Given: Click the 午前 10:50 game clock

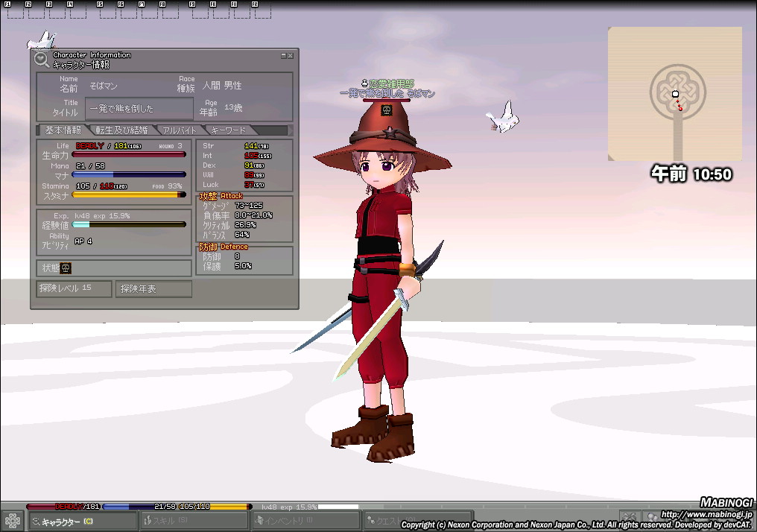Looking at the screenshot, I should 691,174.
